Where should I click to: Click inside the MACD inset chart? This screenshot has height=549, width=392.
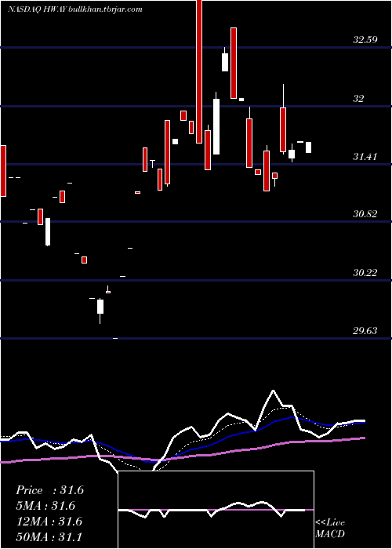[x=216, y=510]
